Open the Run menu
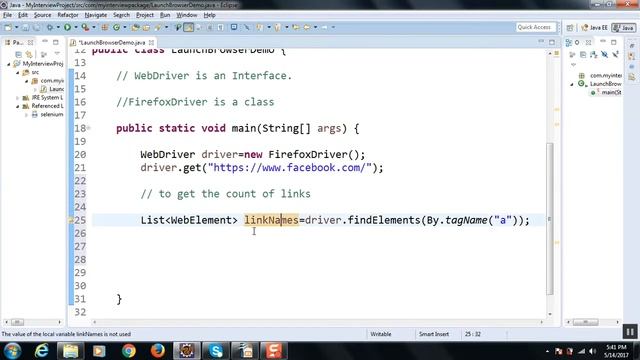Viewport: 640px width, 360px height. coord(165,15)
